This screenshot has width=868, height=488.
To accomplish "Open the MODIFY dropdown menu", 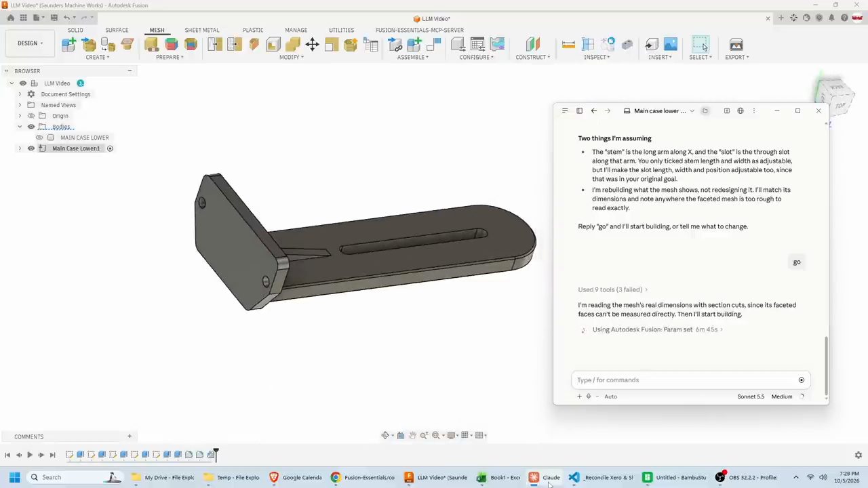I will coord(291,57).
